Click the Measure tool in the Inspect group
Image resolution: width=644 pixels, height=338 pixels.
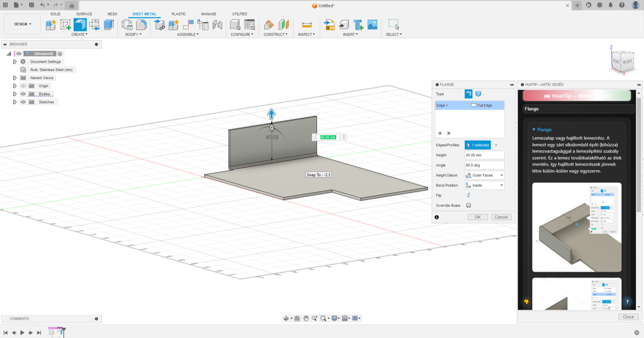click(x=306, y=25)
